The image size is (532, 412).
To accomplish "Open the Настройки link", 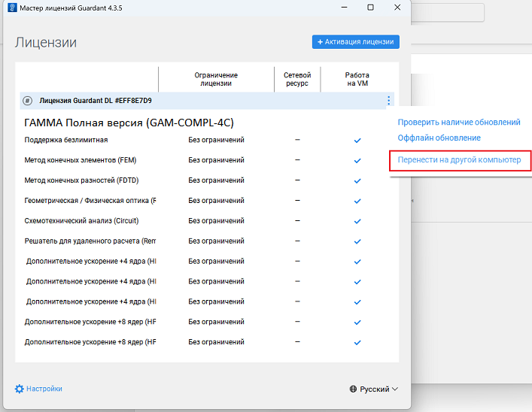I will 44,389.
